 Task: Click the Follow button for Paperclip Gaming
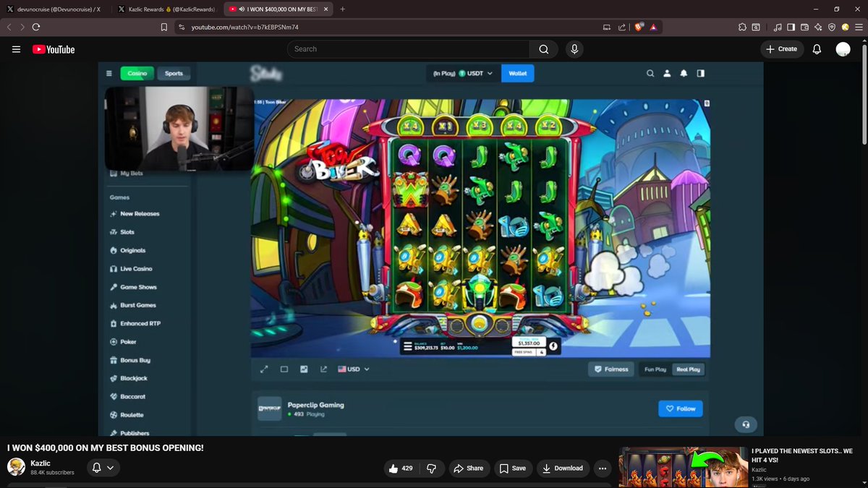tap(680, 408)
